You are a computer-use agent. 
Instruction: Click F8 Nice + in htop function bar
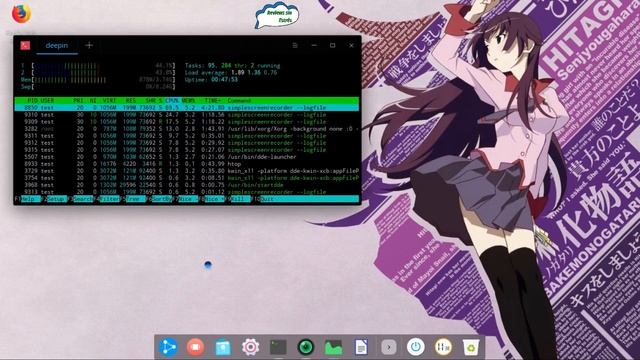point(212,199)
